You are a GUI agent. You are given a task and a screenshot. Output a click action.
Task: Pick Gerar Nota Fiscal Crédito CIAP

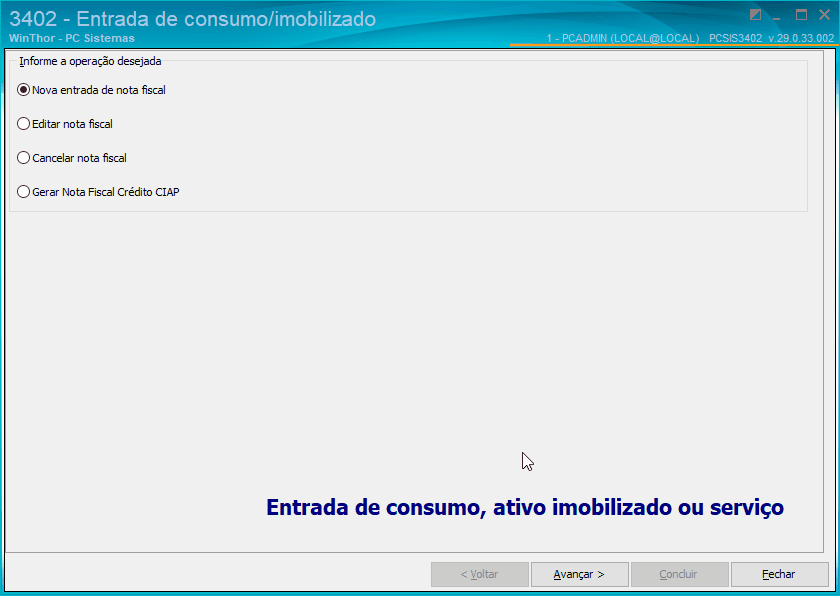(98, 192)
